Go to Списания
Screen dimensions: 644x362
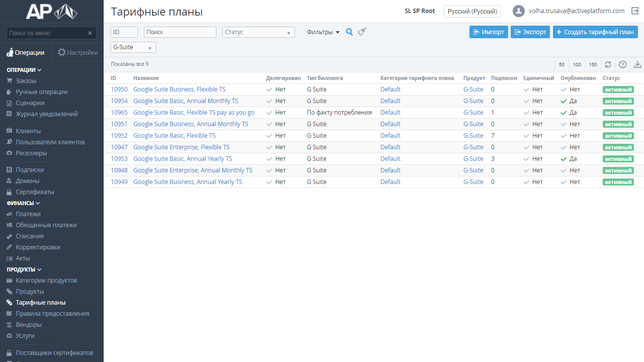pos(30,236)
